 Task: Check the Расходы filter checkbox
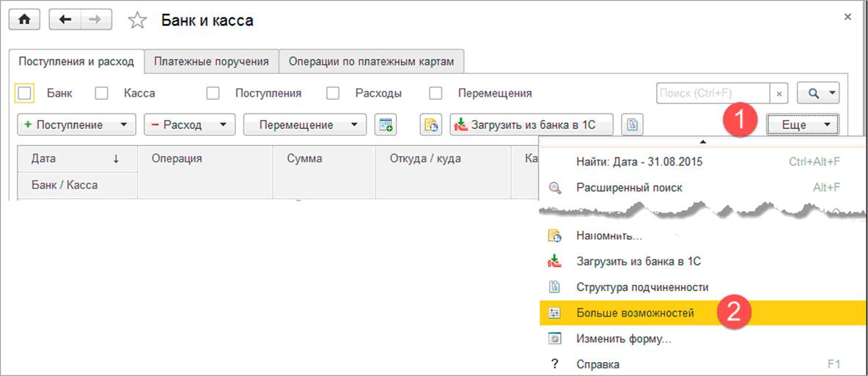333,94
